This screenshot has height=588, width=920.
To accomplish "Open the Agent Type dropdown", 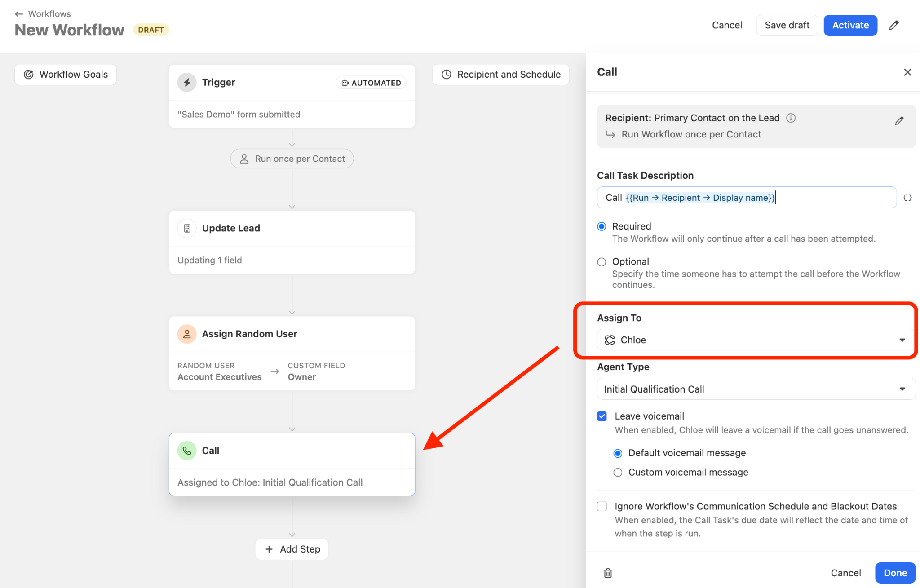I will (x=756, y=389).
